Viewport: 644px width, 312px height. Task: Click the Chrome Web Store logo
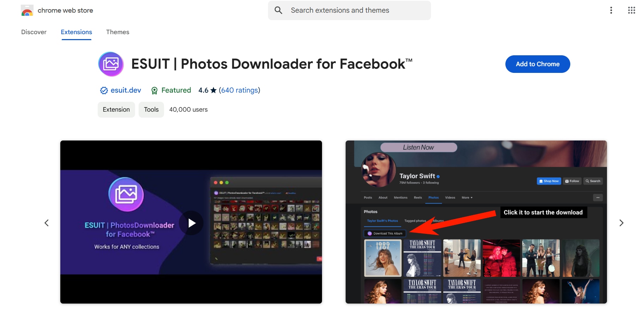click(x=27, y=11)
